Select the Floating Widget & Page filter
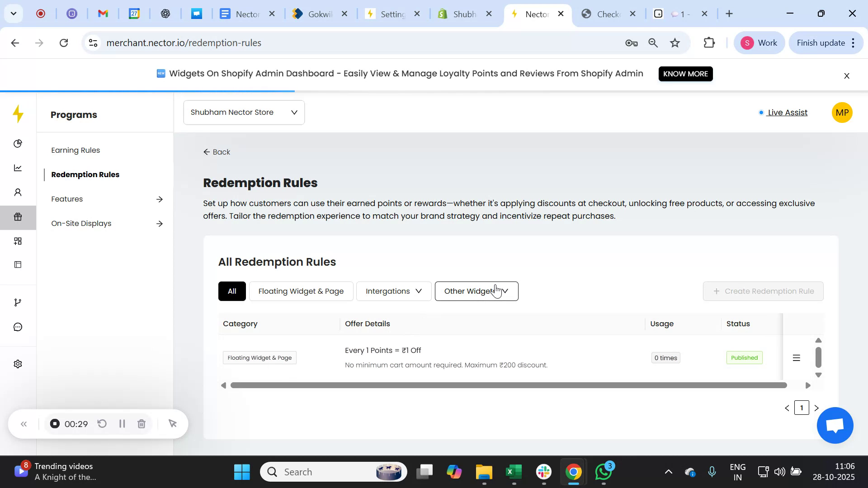The width and height of the screenshot is (868, 488). pyautogui.click(x=301, y=291)
